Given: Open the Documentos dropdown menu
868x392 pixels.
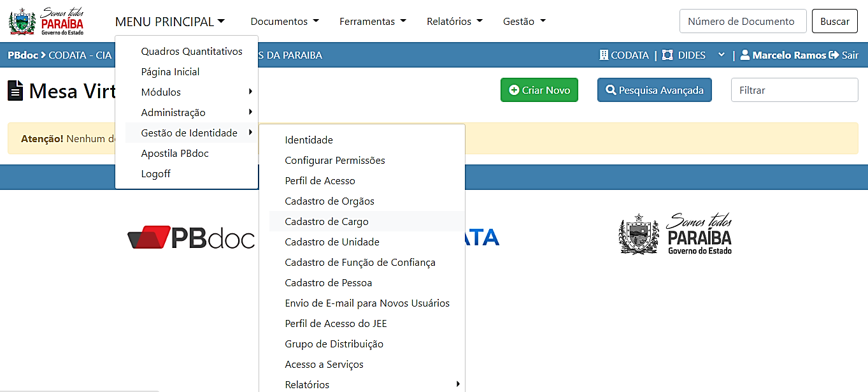Looking at the screenshot, I should (285, 21).
